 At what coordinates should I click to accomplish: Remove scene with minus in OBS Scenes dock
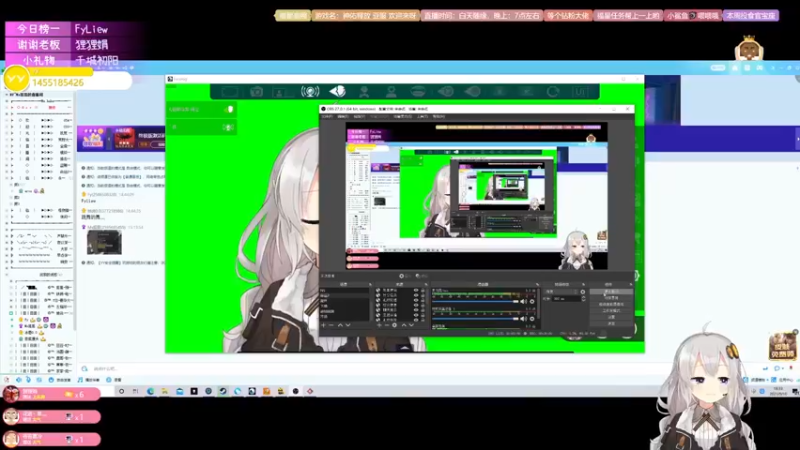click(331, 325)
